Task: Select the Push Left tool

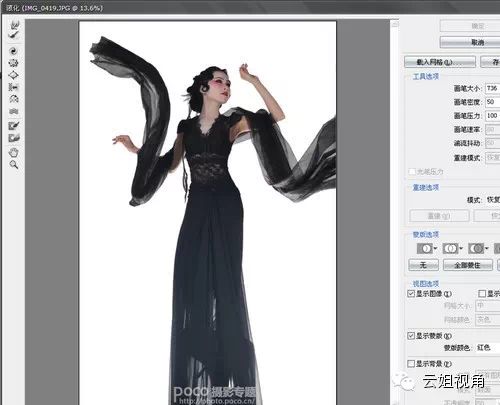Action: click(x=14, y=87)
